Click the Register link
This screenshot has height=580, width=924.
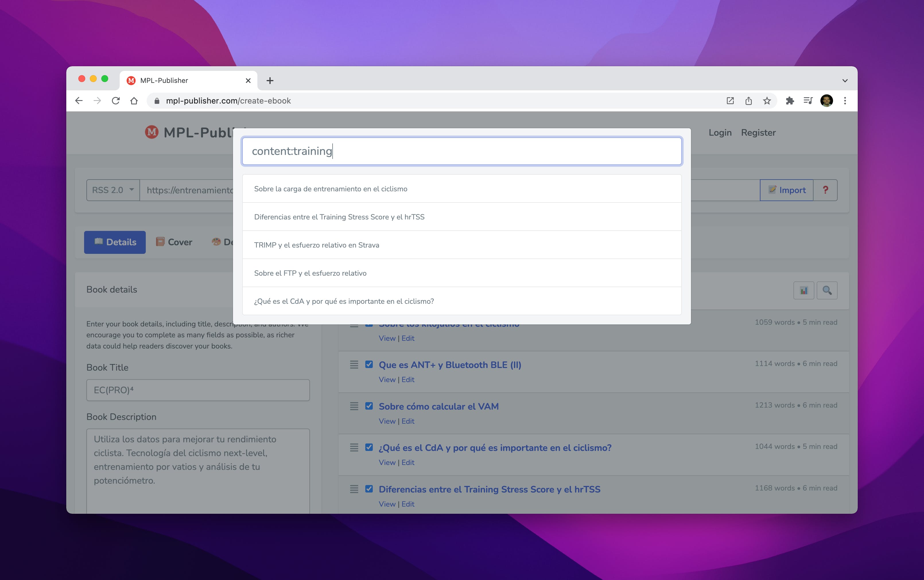click(x=758, y=133)
